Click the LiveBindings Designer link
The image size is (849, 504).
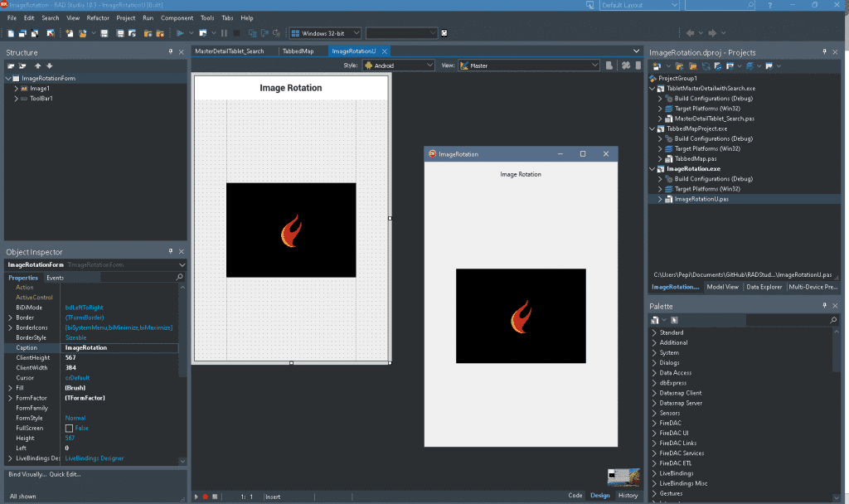95,458
